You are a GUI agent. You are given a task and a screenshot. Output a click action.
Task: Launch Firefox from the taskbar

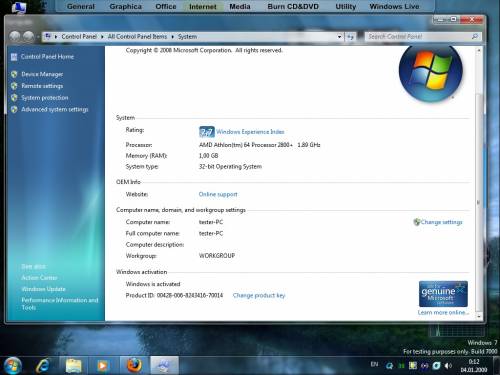pyautogui.click(x=134, y=366)
